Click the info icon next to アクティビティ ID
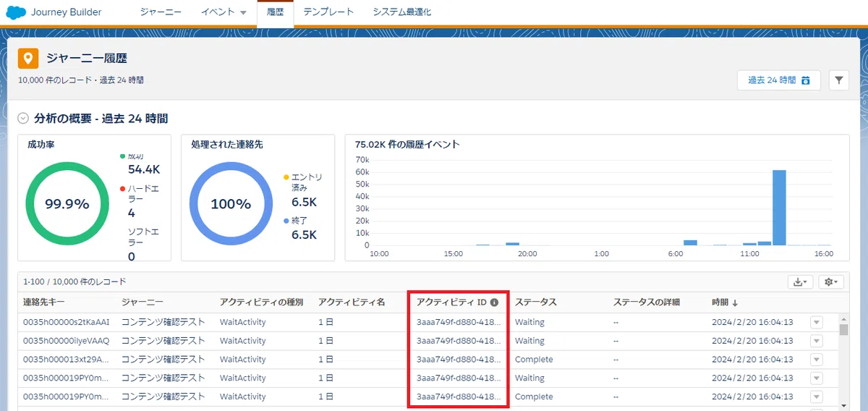Screen dimensions: 868x411 [x=495, y=302]
